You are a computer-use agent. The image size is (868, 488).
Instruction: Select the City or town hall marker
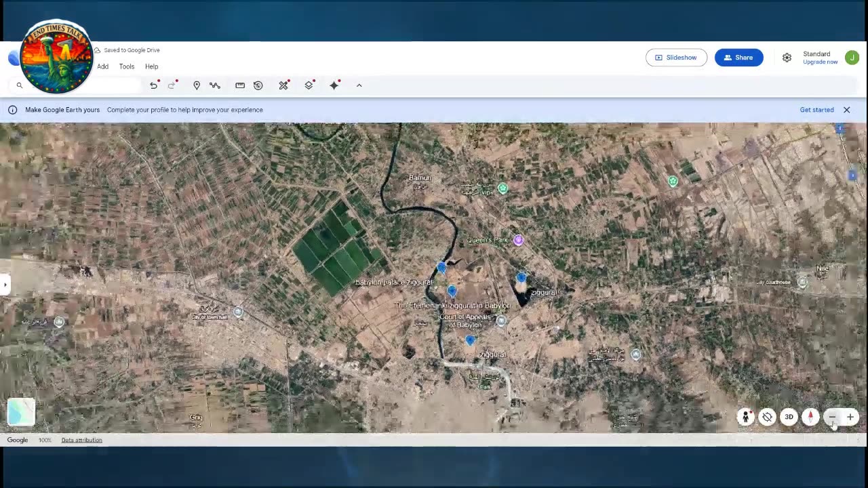click(x=238, y=312)
